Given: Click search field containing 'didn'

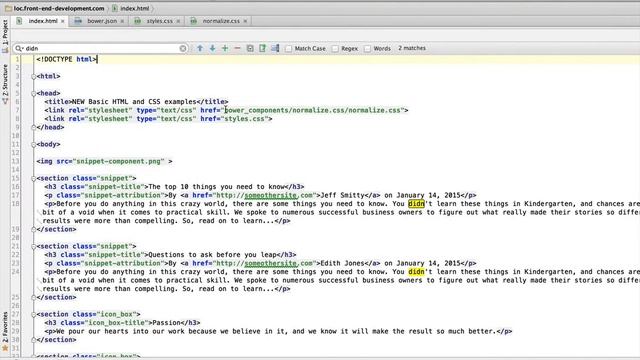Looking at the screenshot, I should tap(101, 49).
